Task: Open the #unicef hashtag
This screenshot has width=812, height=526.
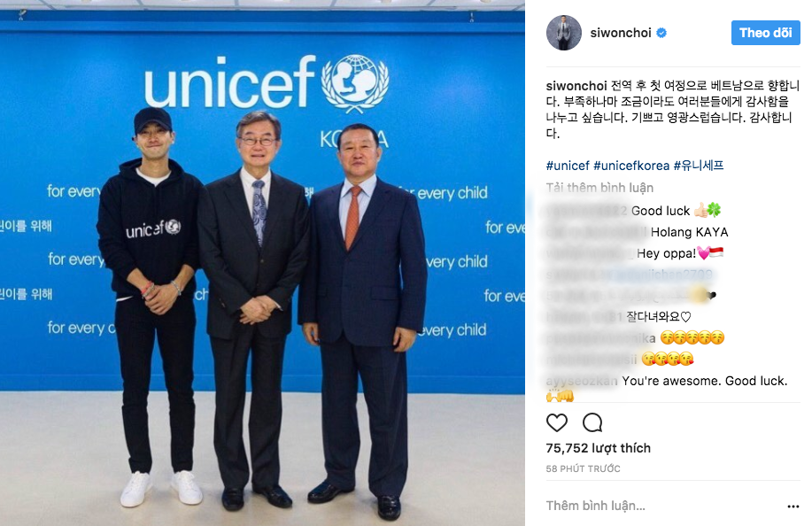Action: click(568, 166)
